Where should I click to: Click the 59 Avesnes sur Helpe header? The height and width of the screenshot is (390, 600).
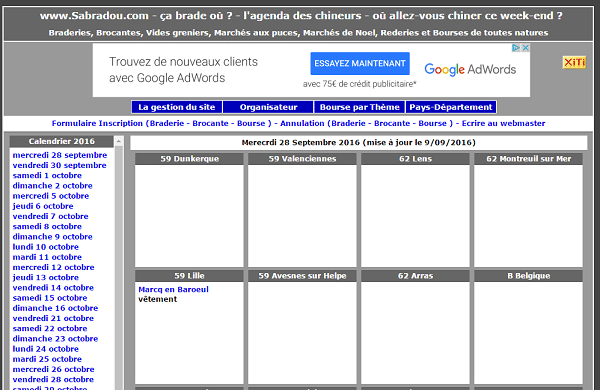tap(302, 276)
